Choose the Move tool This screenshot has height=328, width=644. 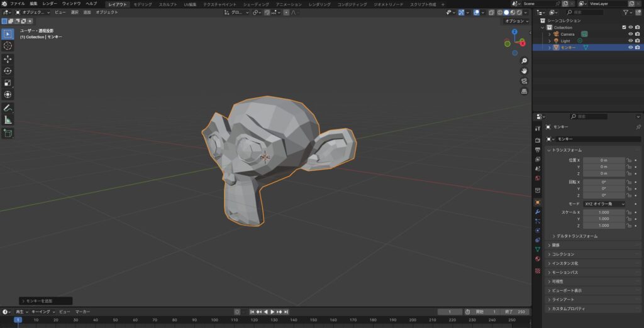(8, 59)
